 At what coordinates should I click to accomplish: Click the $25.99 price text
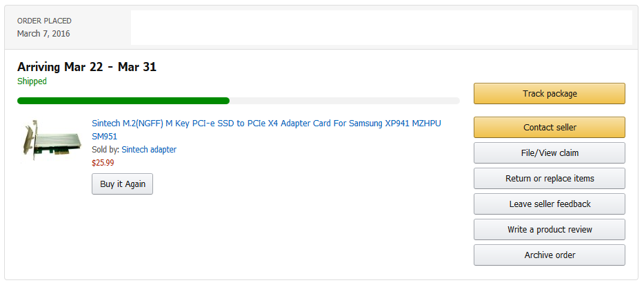[x=103, y=163]
